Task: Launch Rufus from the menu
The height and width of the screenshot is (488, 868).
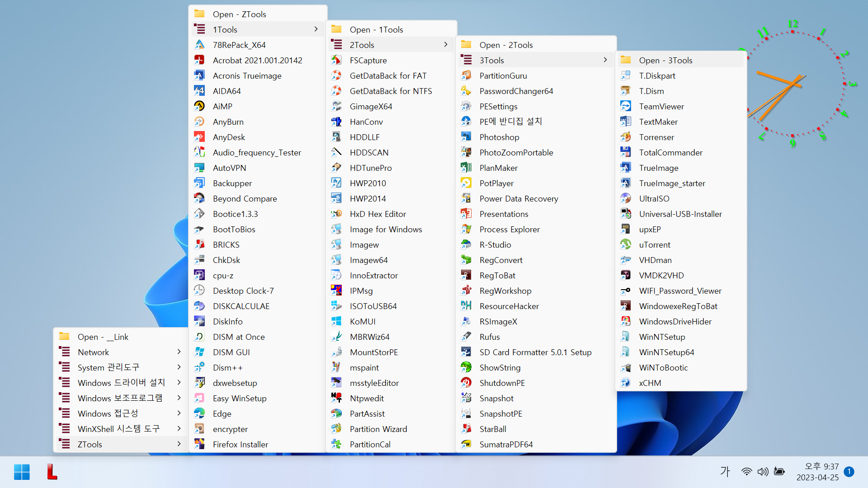Action: pos(536,337)
